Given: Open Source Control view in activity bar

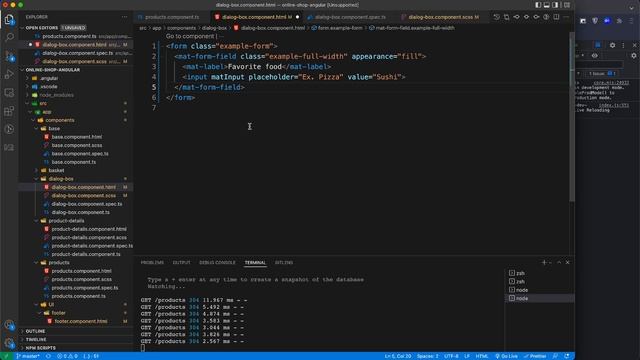Looking at the screenshot, I should click(x=9, y=56).
